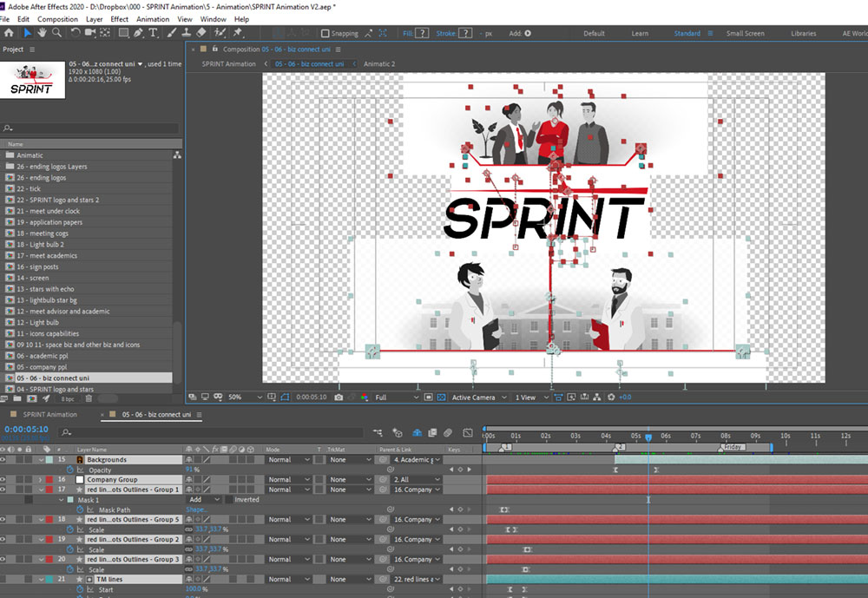Delete selected item with trash icon
The image size is (868, 598).
tap(89, 398)
